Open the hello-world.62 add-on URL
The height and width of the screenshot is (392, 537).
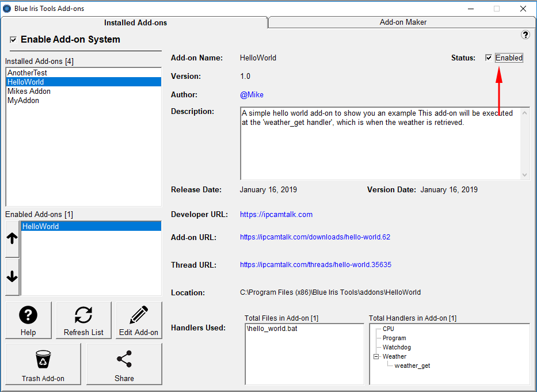click(x=315, y=237)
